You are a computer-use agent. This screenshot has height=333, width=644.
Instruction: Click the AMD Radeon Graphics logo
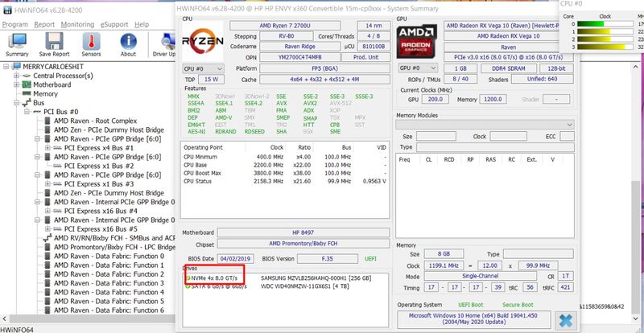click(416, 42)
